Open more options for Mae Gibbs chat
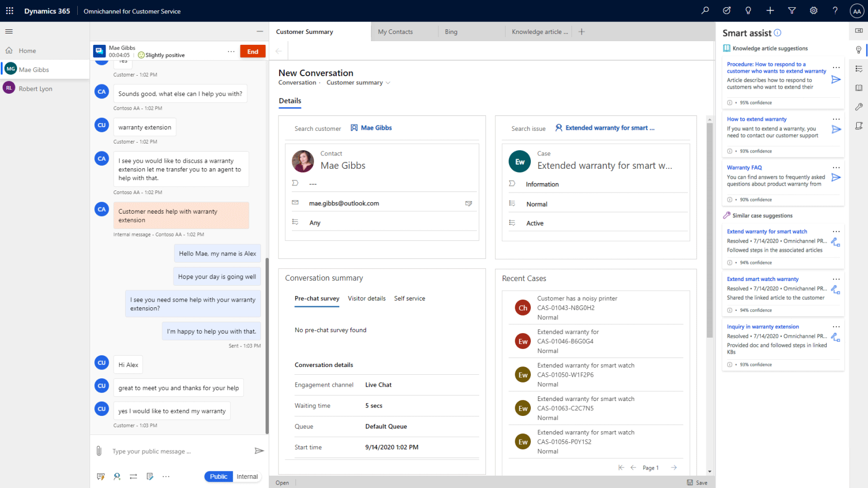868x488 pixels. pyautogui.click(x=231, y=51)
